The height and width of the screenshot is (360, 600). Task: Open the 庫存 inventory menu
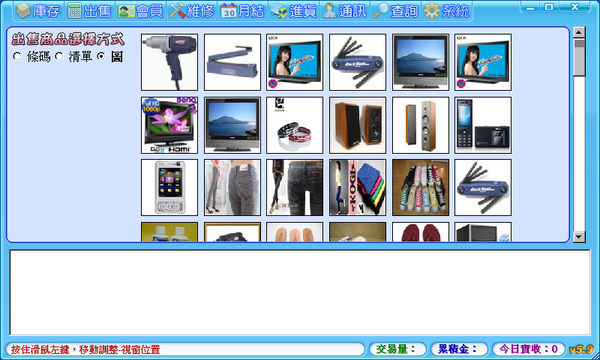(x=38, y=11)
